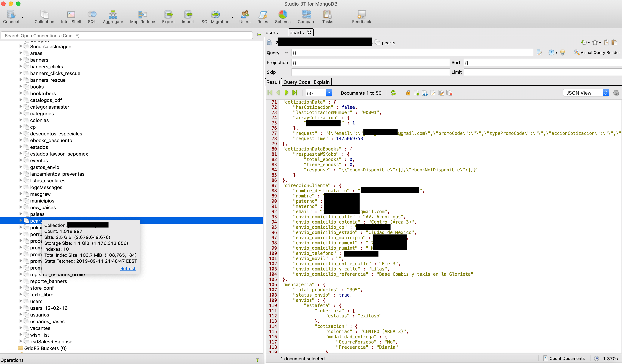Open result view settings gear
This screenshot has width=622, height=364.
click(x=616, y=93)
